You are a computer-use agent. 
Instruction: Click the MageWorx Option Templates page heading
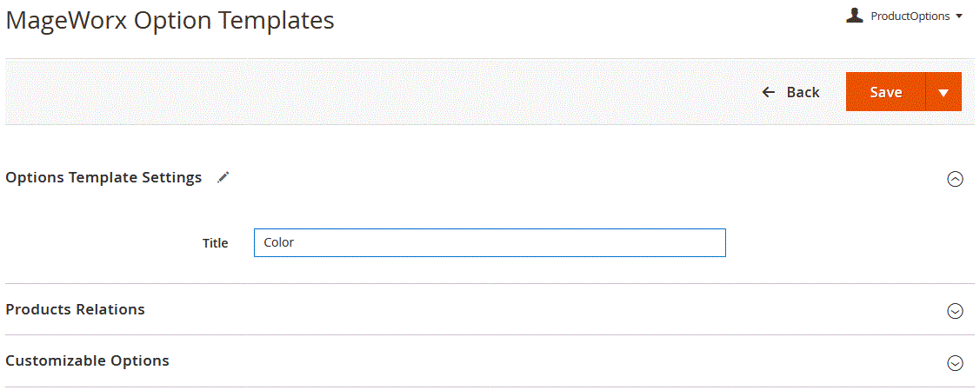170,21
